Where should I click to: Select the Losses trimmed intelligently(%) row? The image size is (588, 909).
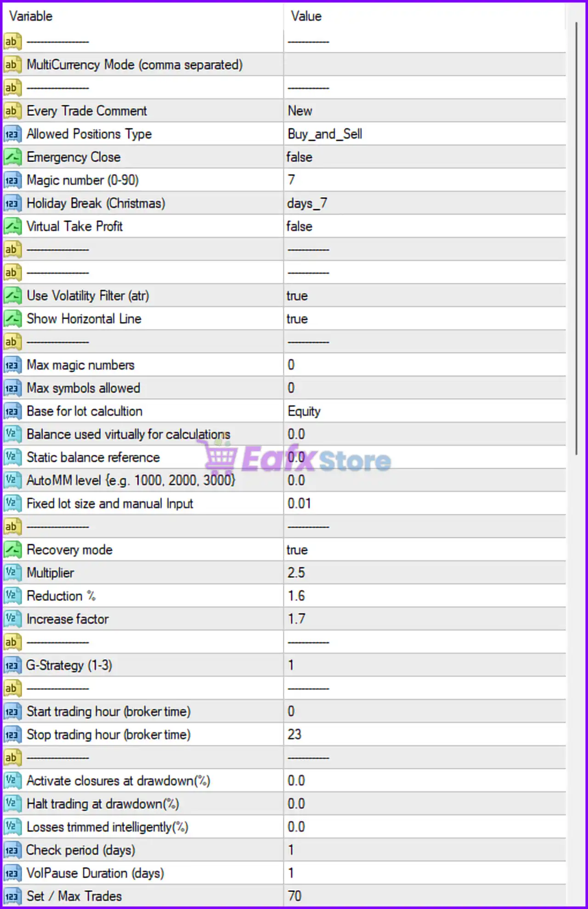point(284,827)
